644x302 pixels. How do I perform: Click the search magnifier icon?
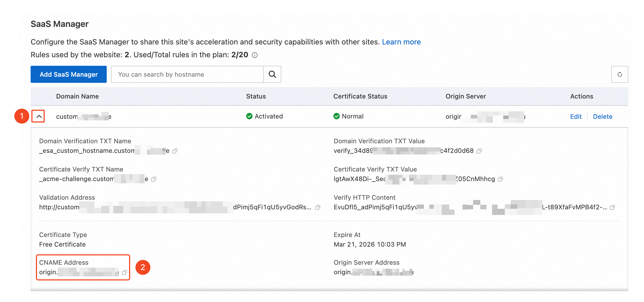coord(272,74)
